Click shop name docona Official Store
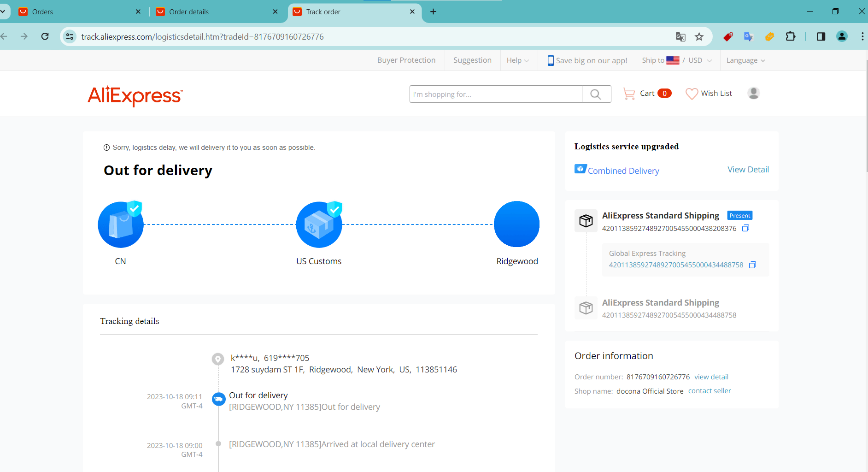Image resolution: width=868 pixels, height=472 pixels. point(650,391)
